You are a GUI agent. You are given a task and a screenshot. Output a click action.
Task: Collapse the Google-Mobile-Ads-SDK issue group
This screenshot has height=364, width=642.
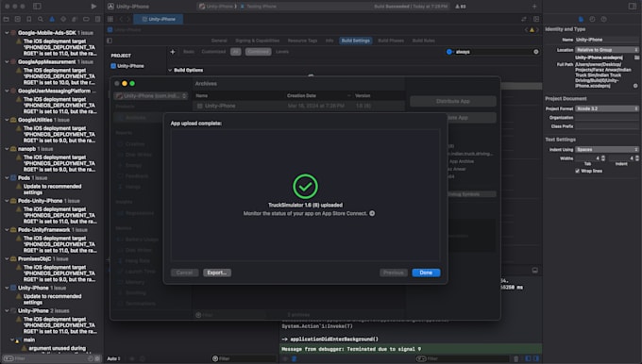7,32
